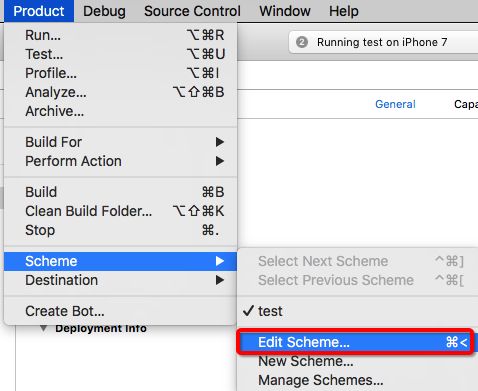Image resolution: width=478 pixels, height=391 pixels.
Task: Open the Debug menu
Action: pos(104,11)
